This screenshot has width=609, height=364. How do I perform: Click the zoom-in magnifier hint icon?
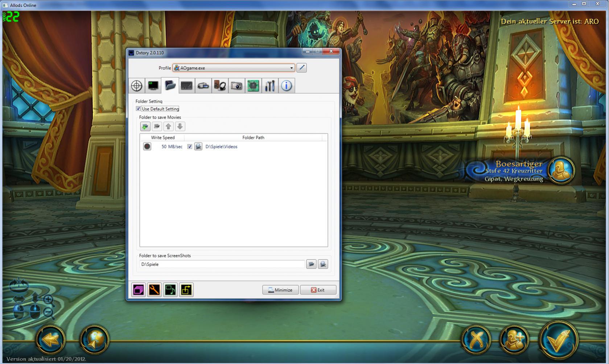(49, 299)
